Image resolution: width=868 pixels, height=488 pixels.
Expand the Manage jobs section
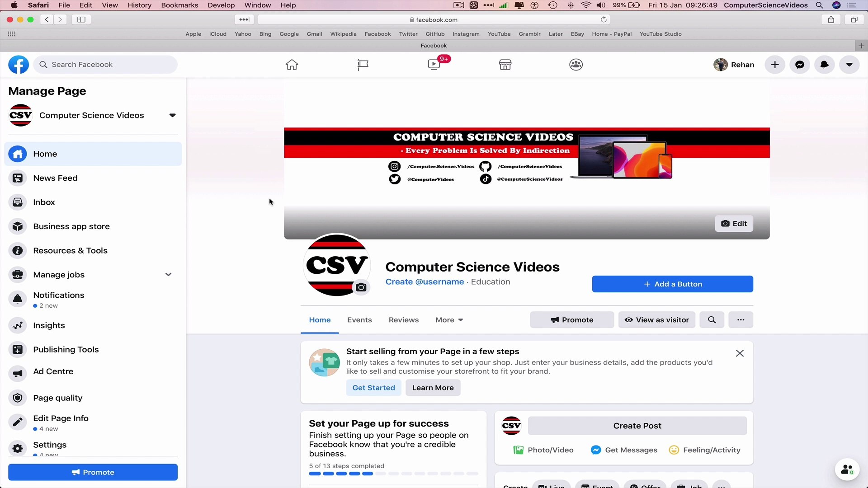(x=168, y=274)
